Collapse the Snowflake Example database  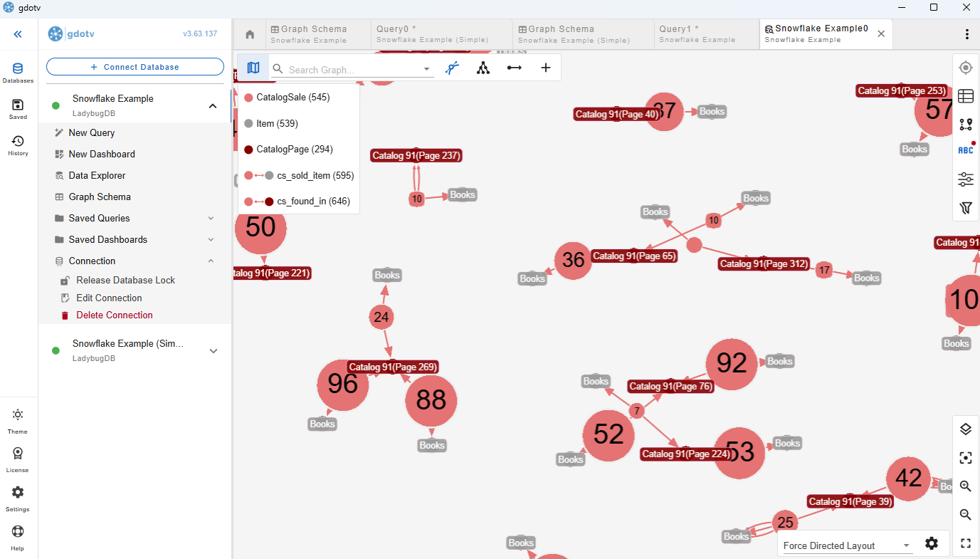pyautogui.click(x=212, y=106)
